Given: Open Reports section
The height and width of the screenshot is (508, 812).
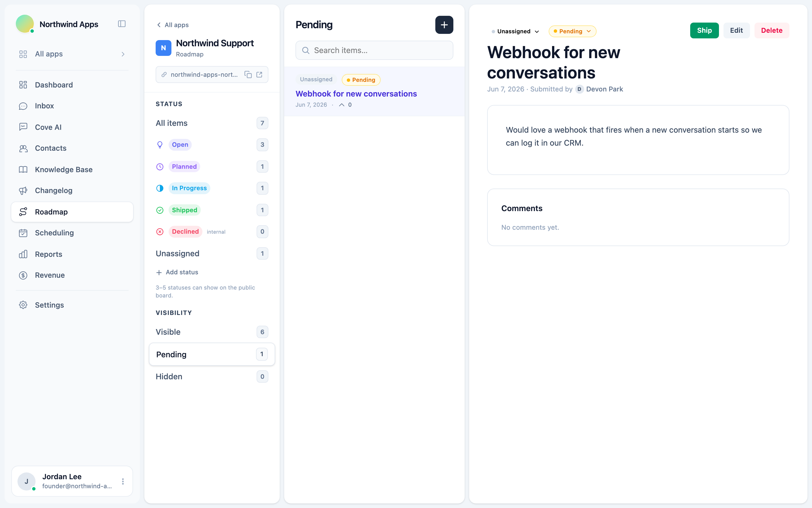Looking at the screenshot, I should pos(72,254).
